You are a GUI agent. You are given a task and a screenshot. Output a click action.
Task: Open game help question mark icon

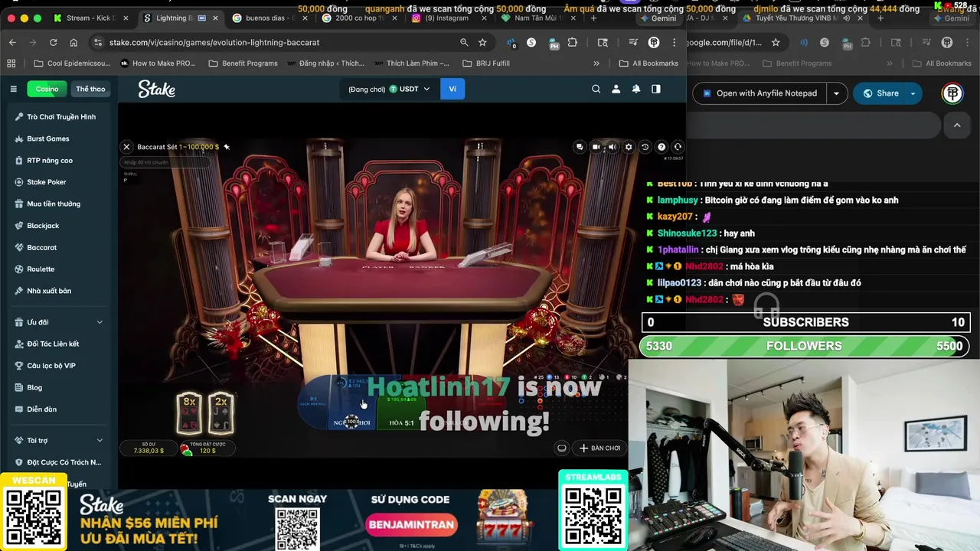[661, 147]
